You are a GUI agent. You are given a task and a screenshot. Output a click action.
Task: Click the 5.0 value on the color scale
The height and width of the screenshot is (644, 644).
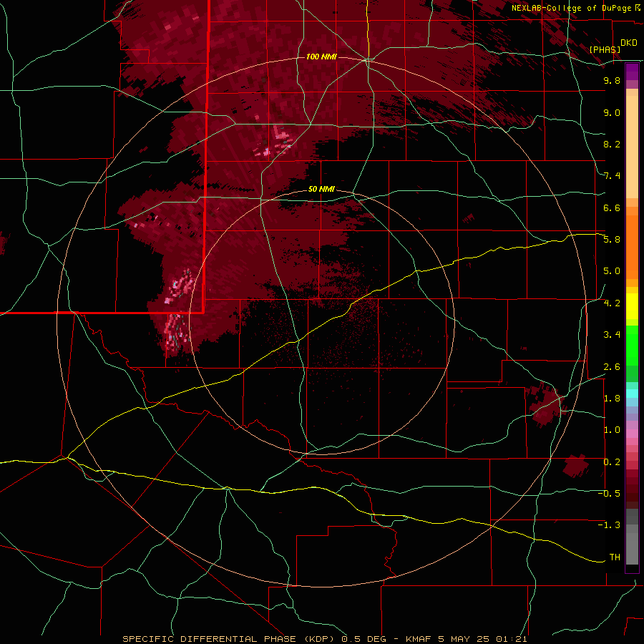(612, 271)
